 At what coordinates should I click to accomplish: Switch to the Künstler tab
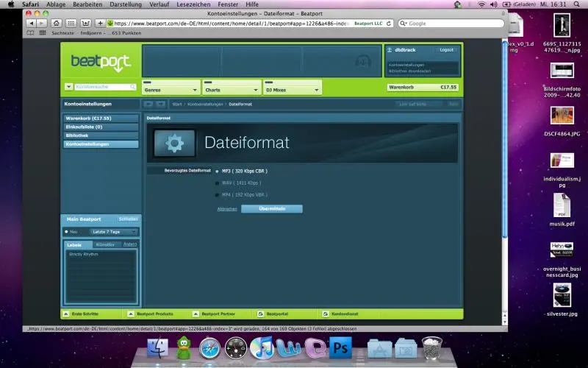tap(105, 244)
